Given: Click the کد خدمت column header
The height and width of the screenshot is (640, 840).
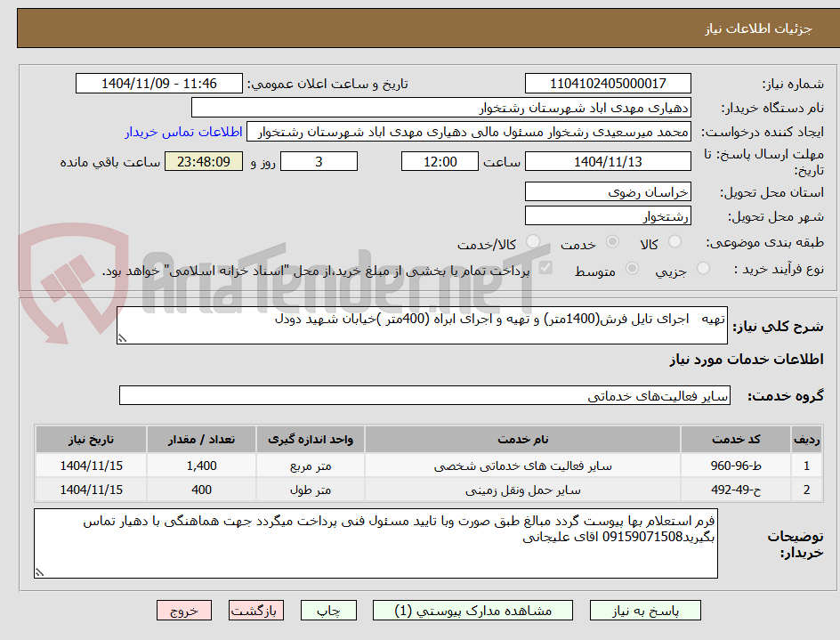Looking at the screenshot, I should pos(736,440).
